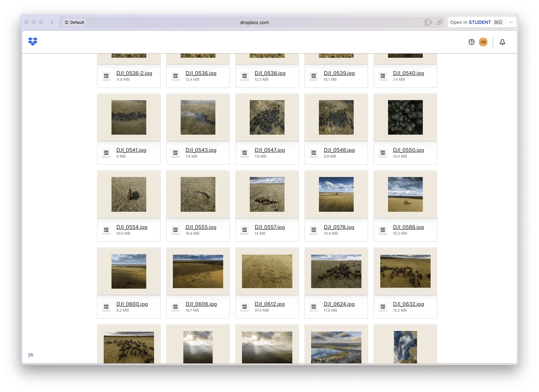The height and width of the screenshot is (392, 539).
Task: Click the copy link icon in address bar
Action: pos(439,22)
